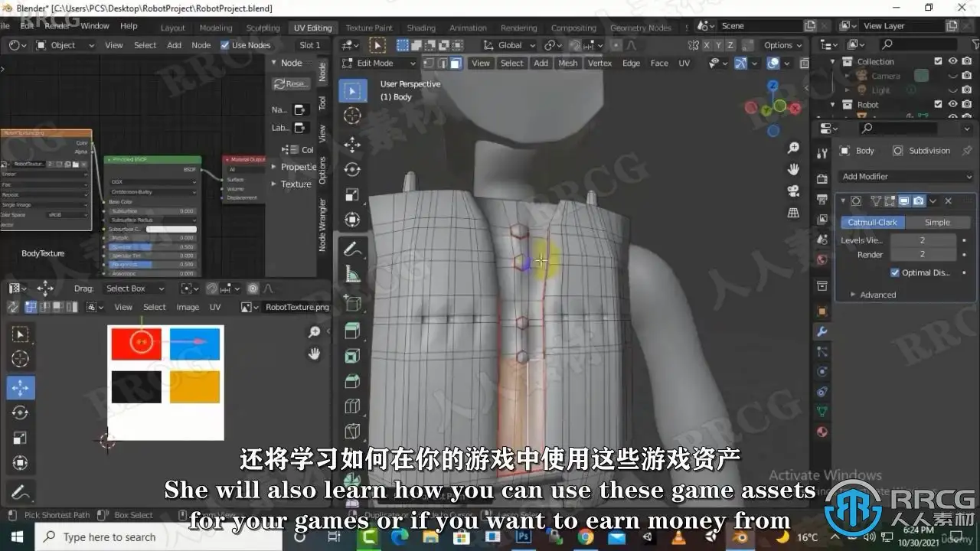Select the UV editor Scale tool

pos(21,438)
